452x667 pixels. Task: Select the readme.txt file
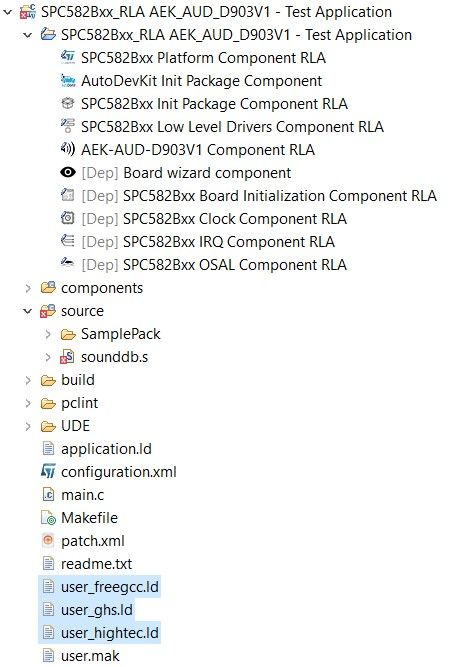click(97, 564)
